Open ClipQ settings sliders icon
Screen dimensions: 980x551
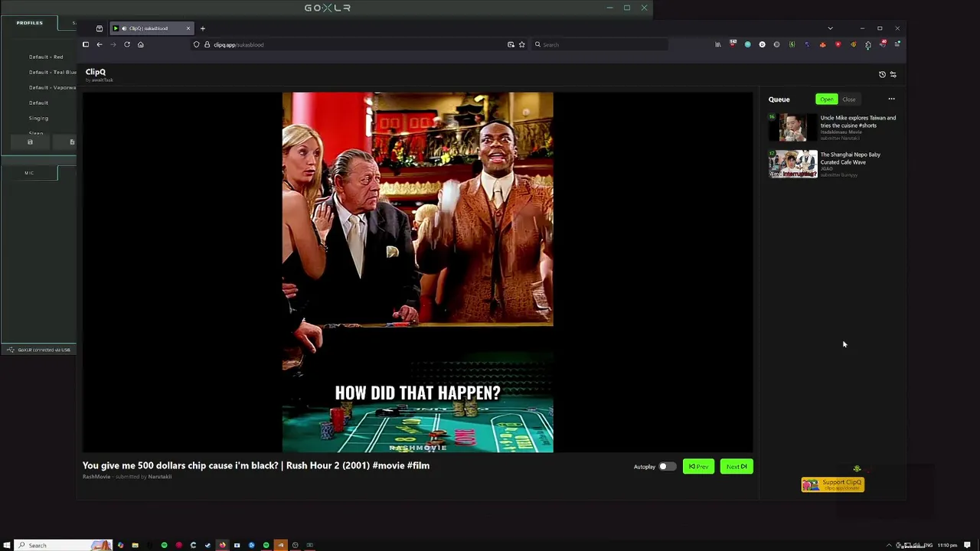pyautogui.click(x=893, y=74)
